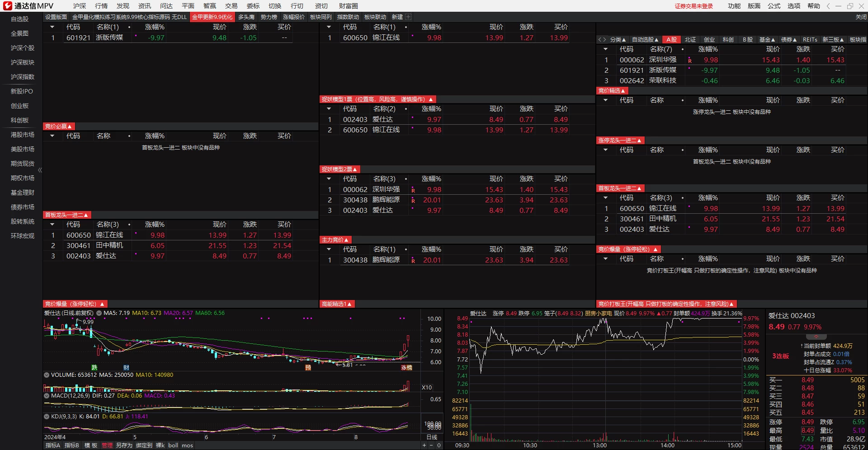Click the 设置版面 button
Image resolution: width=868 pixels, height=450 pixels.
(x=56, y=17)
